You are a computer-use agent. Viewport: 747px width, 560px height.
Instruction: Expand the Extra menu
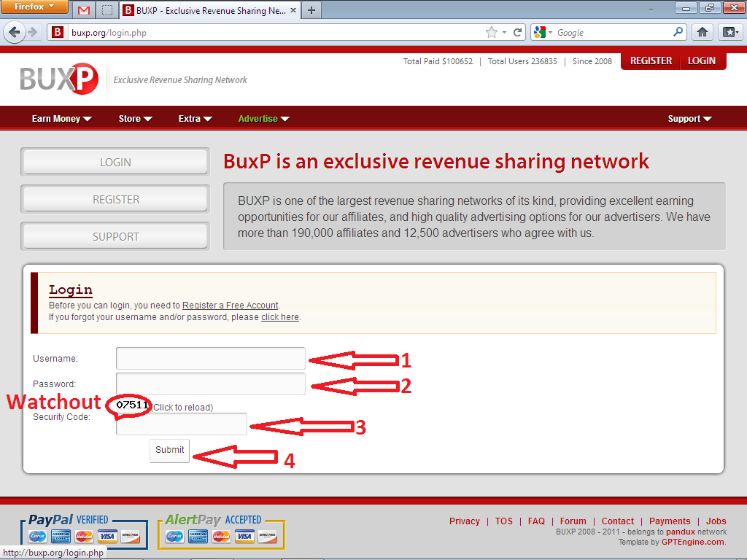click(195, 119)
